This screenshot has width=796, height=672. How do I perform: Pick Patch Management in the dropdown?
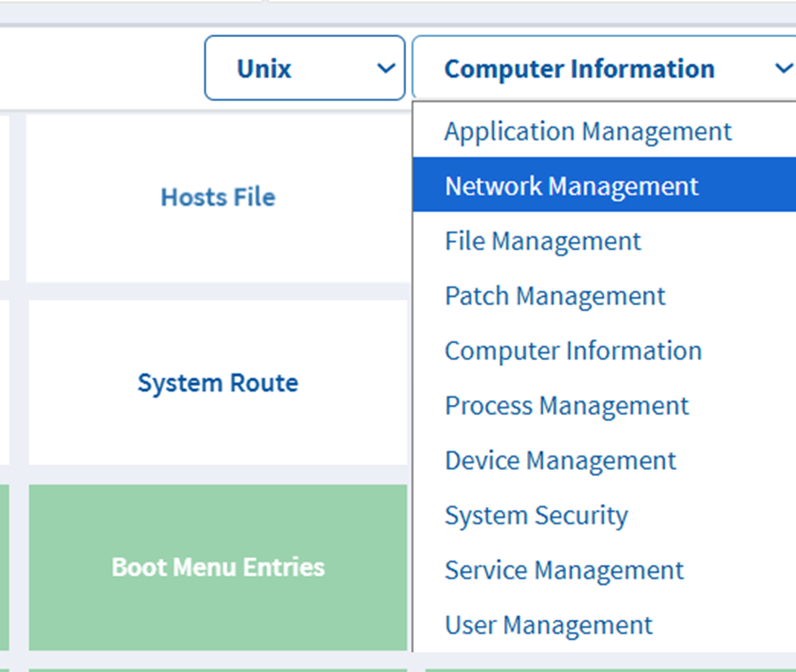pos(555,296)
